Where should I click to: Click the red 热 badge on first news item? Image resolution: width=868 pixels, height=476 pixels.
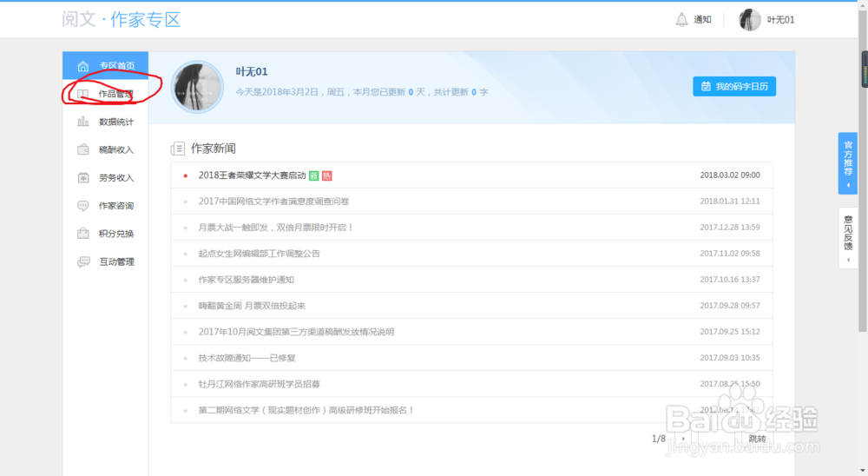click(x=326, y=175)
